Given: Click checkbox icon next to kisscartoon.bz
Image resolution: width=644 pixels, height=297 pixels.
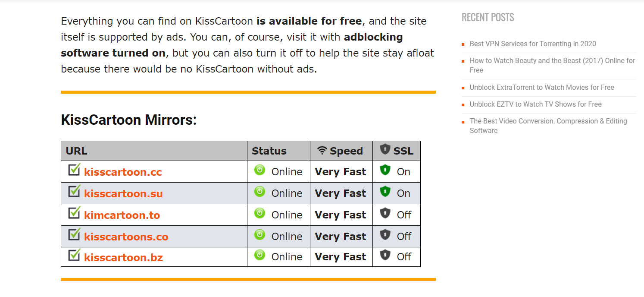Looking at the screenshot, I should click(74, 255).
